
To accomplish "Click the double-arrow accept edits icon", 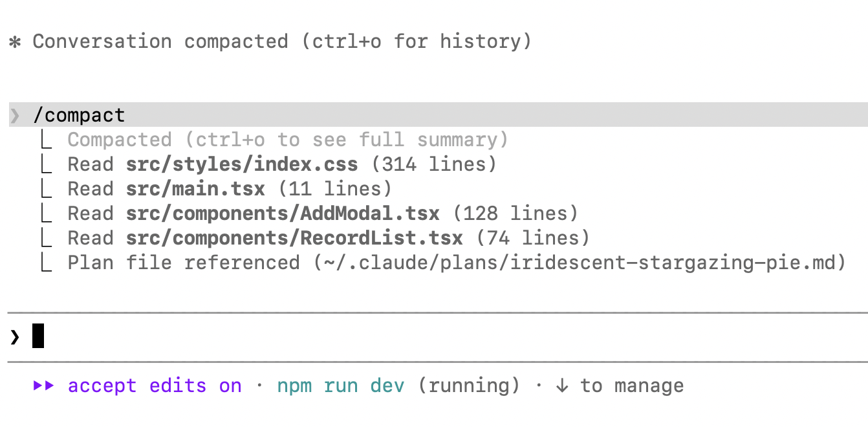I will pyautogui.click(x=44, y=386).
